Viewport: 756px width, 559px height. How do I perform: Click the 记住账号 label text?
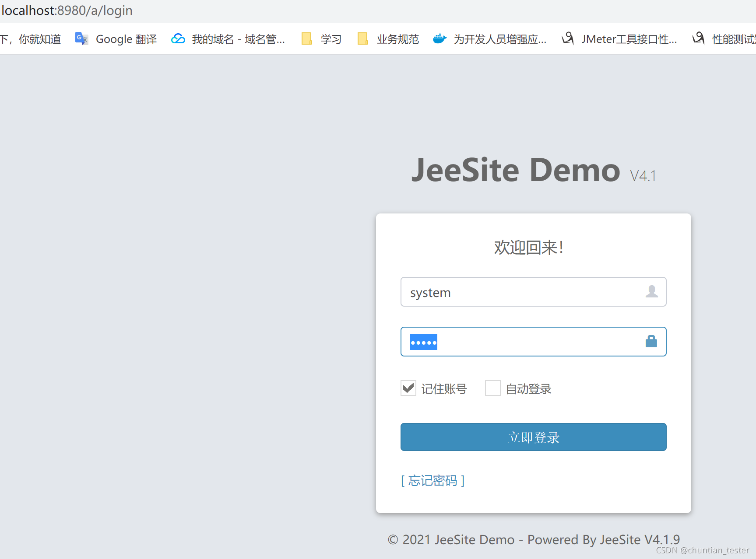tap(444, 389)
